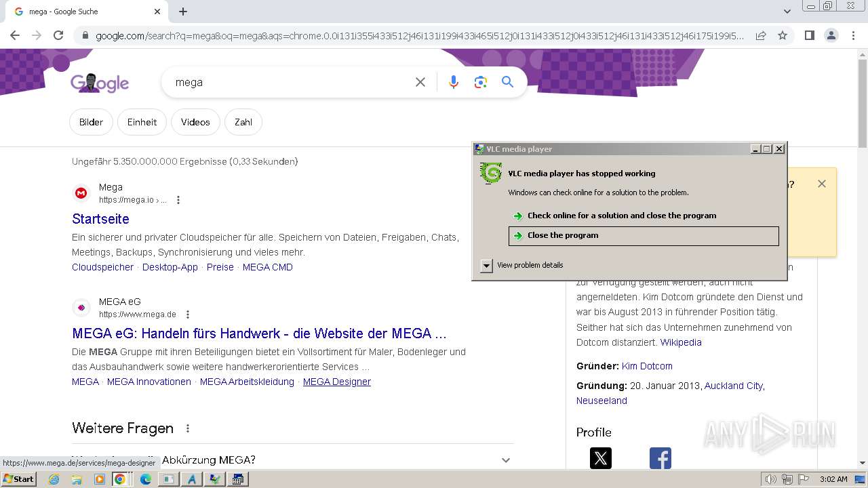Start voice search with the microphone

click(x=454, y=82)
